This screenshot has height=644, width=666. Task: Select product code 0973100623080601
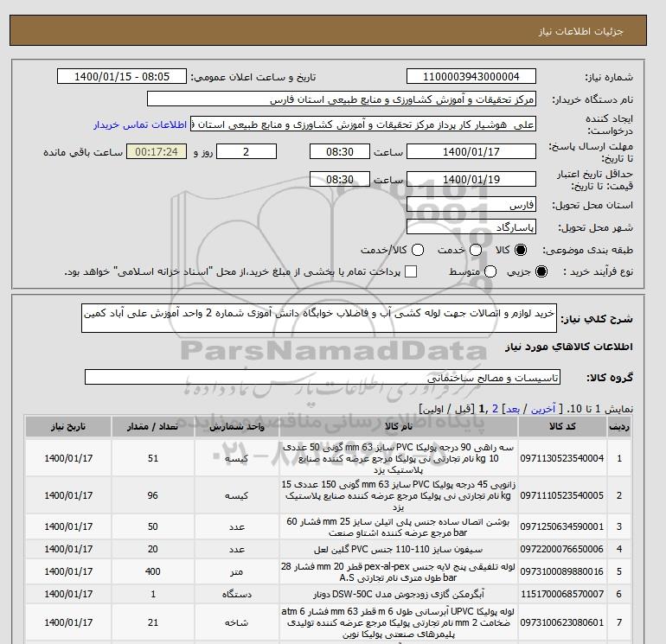coord(562,622)
